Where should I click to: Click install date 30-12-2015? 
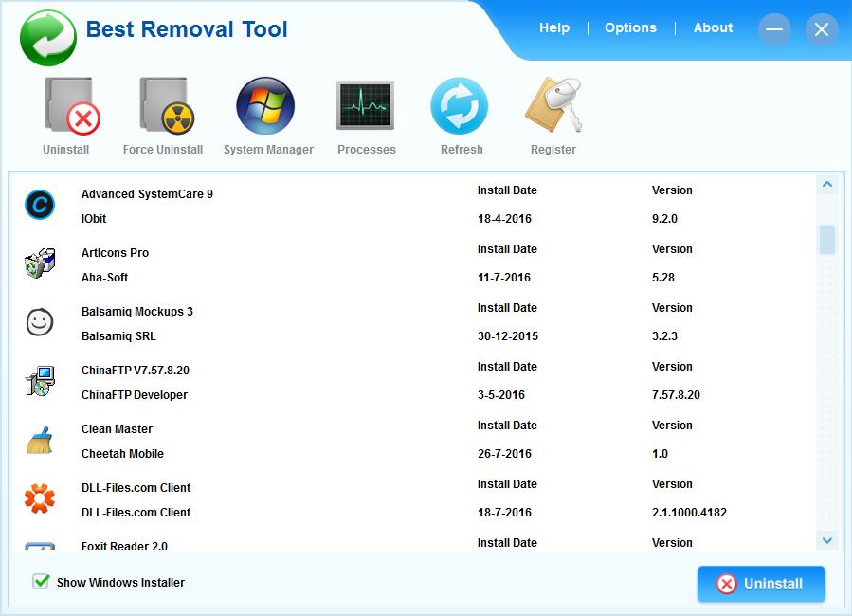coord(508,335)
